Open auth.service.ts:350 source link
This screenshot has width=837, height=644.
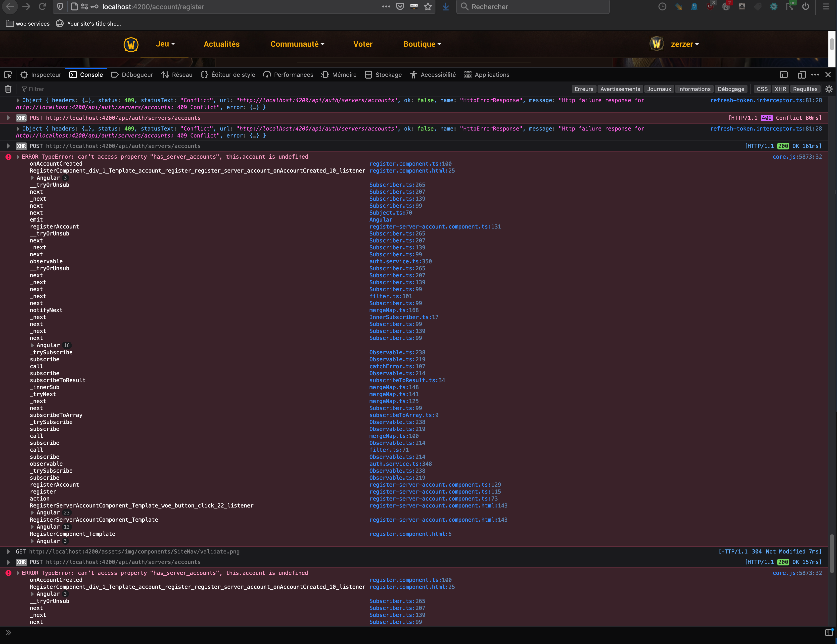pos(400,261)
